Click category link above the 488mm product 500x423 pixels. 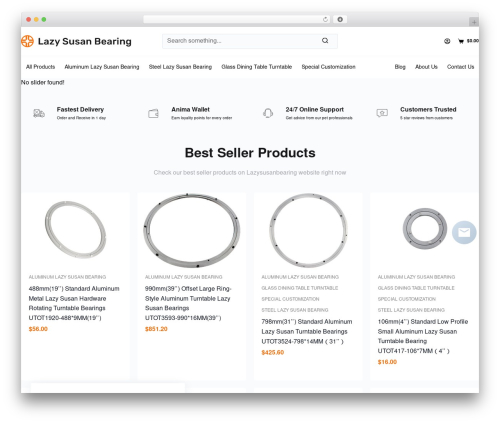tap(67, 277)
